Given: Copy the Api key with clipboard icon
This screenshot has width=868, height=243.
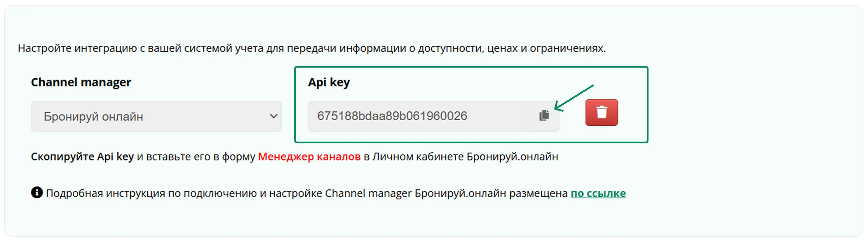Looking at the screenshot, I should click(x=544, y=116).
